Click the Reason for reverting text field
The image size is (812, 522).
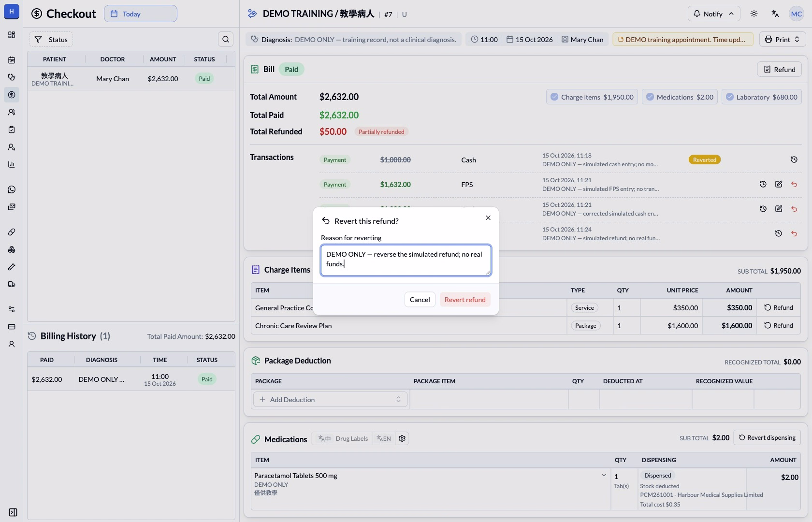coord(406,260)
